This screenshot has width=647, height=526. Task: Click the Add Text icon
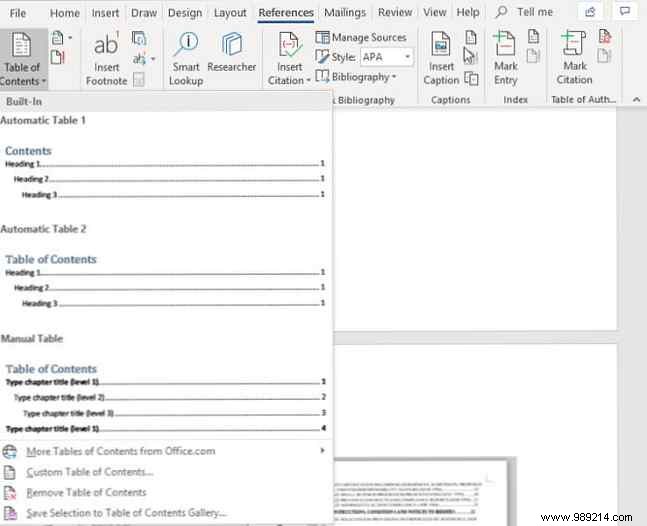(x=61, y=38)
